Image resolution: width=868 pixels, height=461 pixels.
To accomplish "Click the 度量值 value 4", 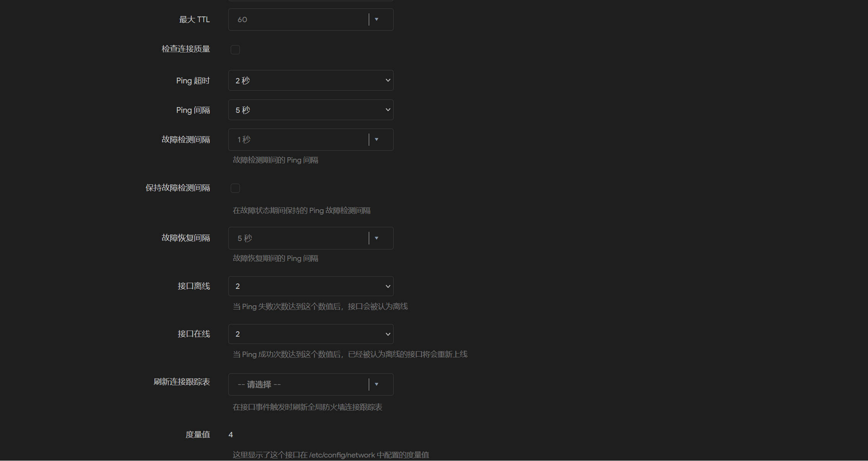I will click(231, 435).
